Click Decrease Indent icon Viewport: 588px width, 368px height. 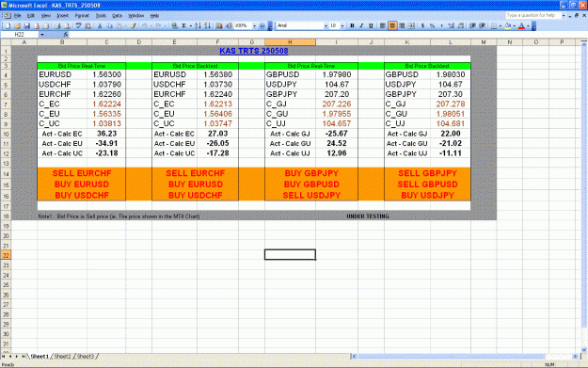pos(472,26)
